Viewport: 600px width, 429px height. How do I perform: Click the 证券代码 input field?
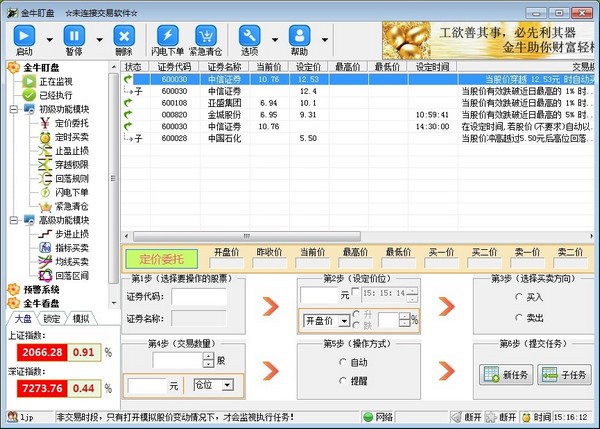click(x=199, y=296)
